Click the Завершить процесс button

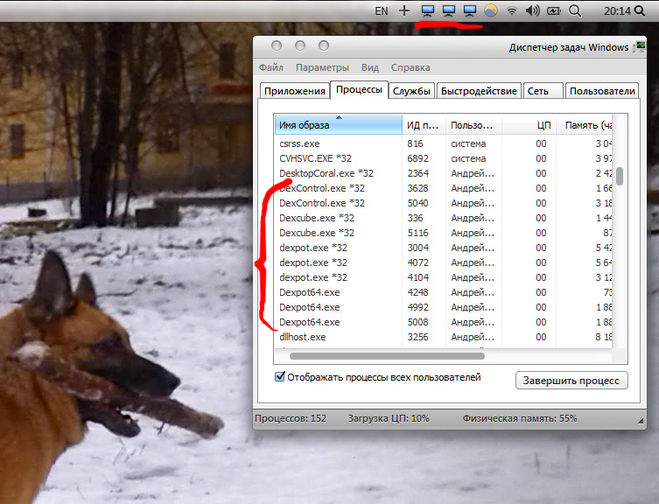(x=571, y=380)
